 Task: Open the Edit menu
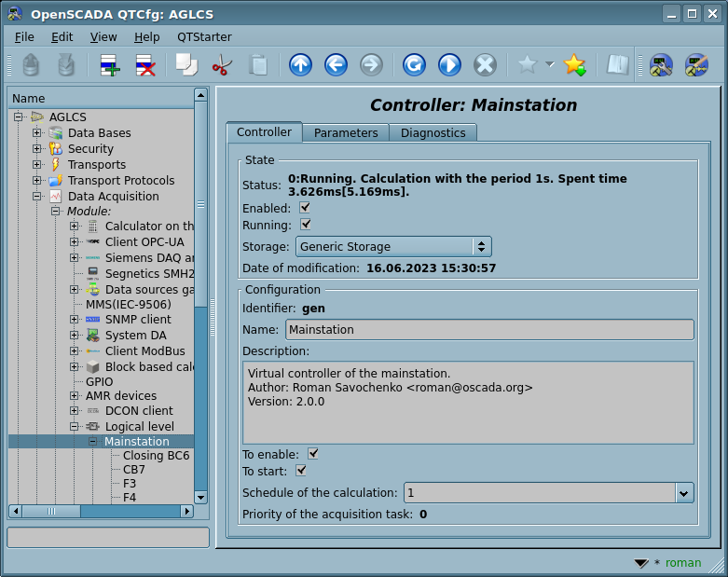[62, 36]
